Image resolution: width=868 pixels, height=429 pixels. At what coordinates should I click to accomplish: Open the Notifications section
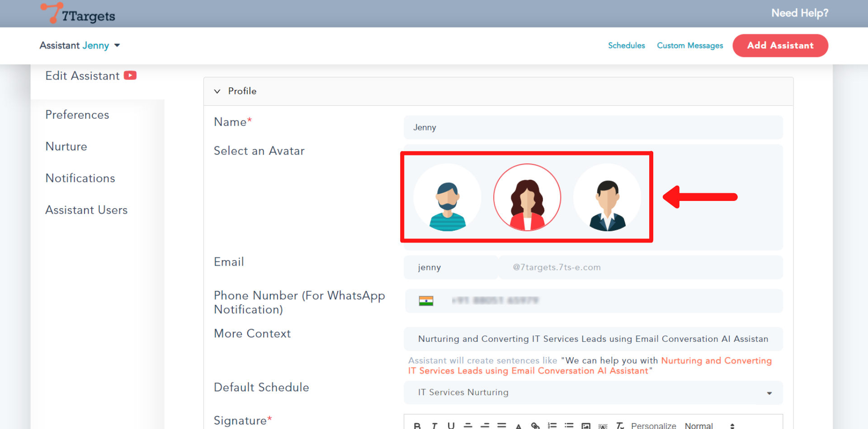(x=80, y=178)
